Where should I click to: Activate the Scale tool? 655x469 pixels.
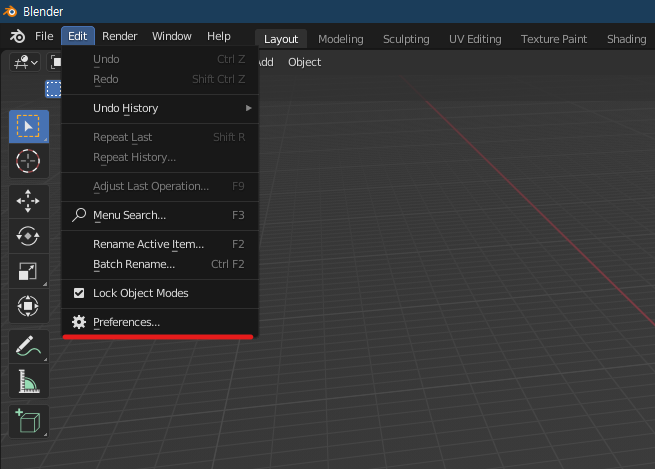click(29, 271)
